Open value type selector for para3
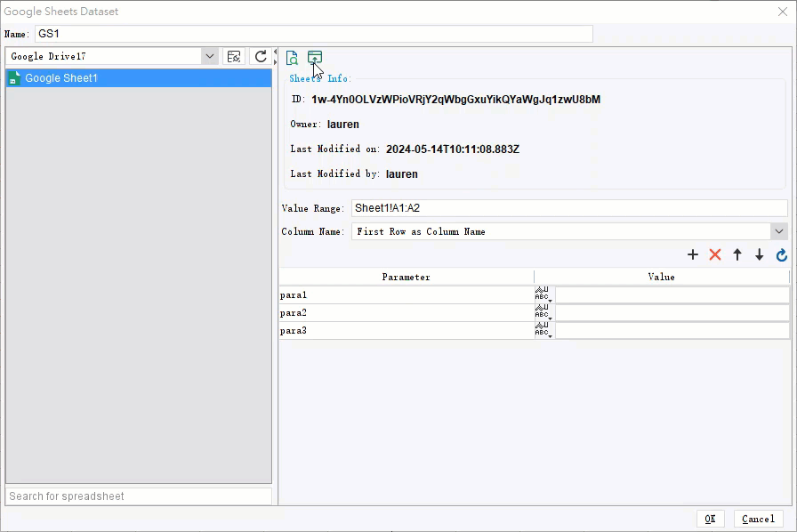The image size is (797, 532). (543, 330)
